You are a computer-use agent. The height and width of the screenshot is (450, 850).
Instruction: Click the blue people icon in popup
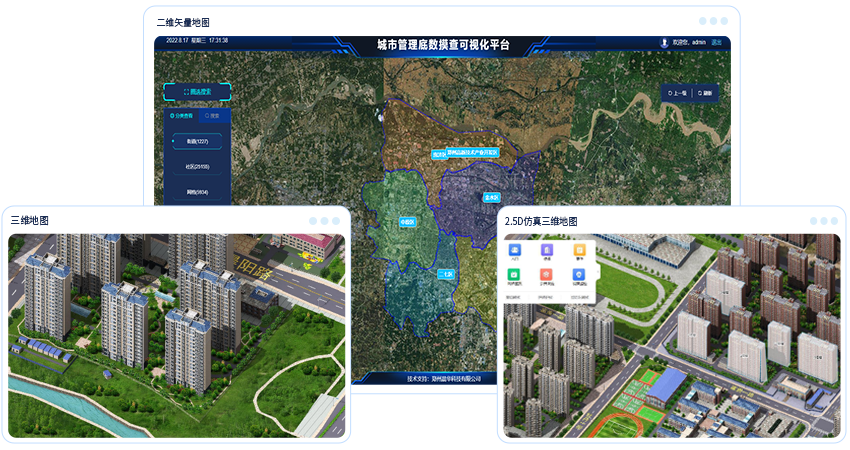pos(515,249)
